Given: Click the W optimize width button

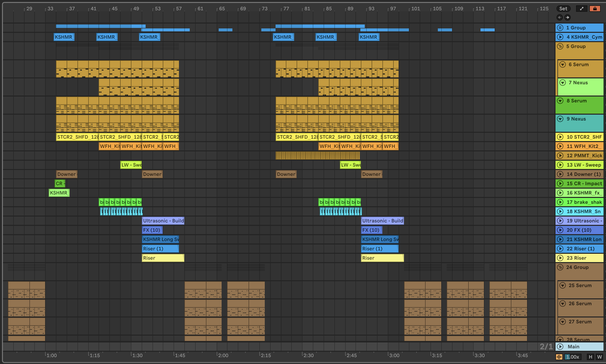Looking at the screenshot, I should [x=600, y=357].
